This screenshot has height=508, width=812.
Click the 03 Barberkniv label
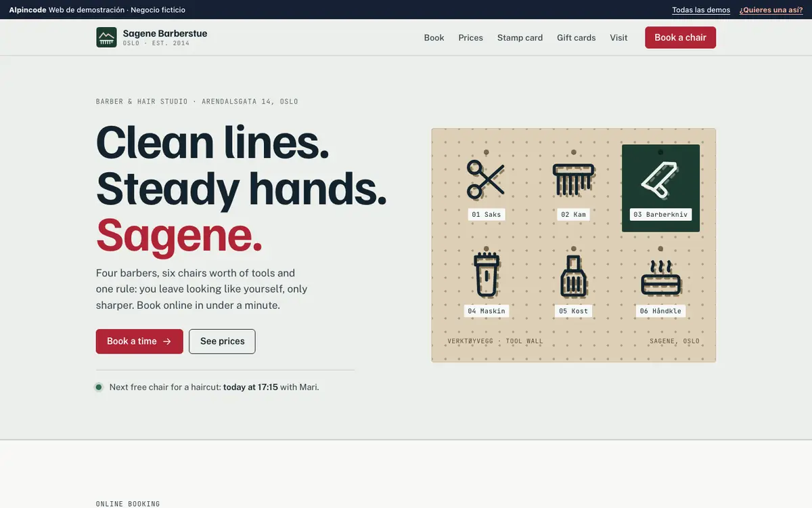click(x=660, y=215)
